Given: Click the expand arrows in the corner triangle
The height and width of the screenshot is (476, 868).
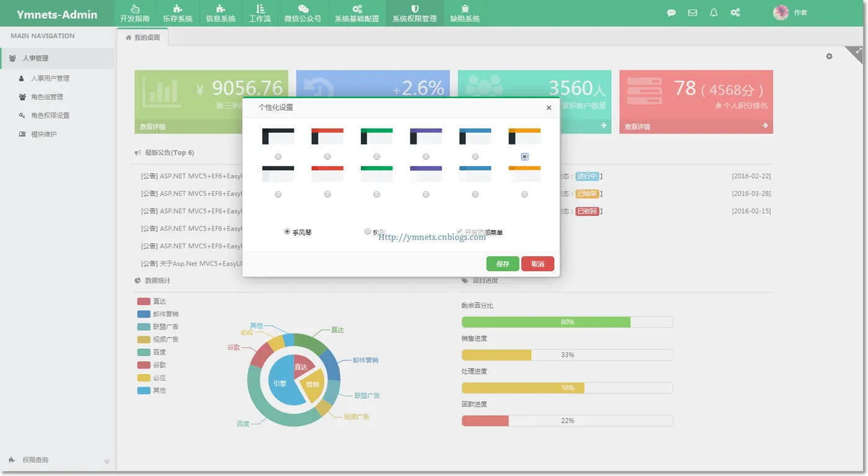Looking at the screenshot, I should (857, 50).
